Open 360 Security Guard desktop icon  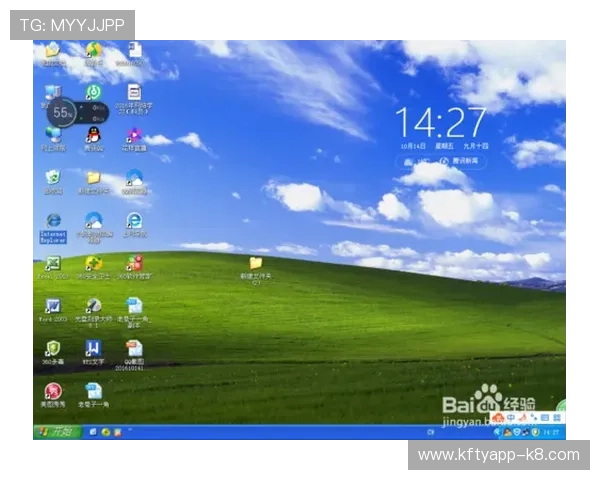click(93, 264)
